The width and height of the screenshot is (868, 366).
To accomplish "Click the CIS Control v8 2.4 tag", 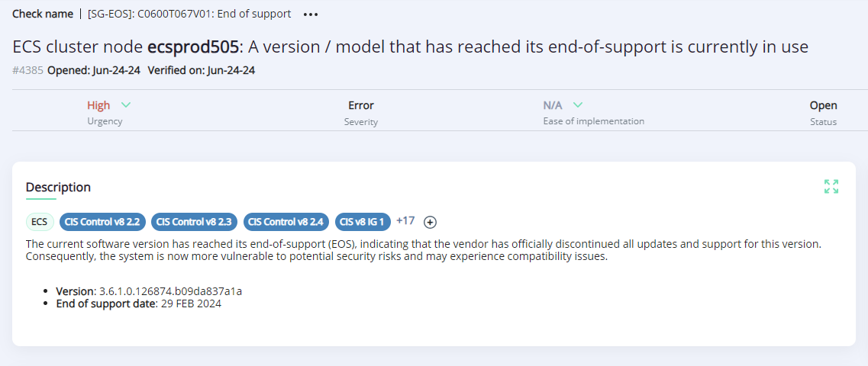I will (287, 222).
